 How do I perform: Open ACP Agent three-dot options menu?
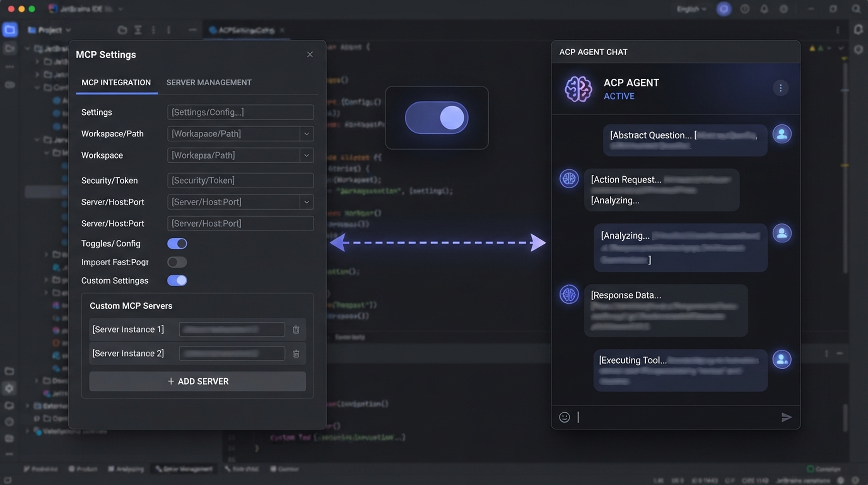pyautogui.click(x=780, y=88)
